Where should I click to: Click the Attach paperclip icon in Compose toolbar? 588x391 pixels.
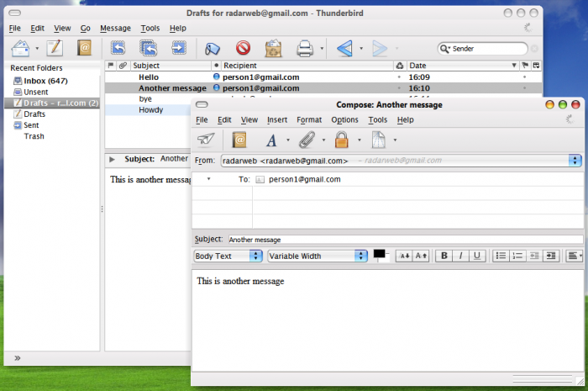point(307,140)
